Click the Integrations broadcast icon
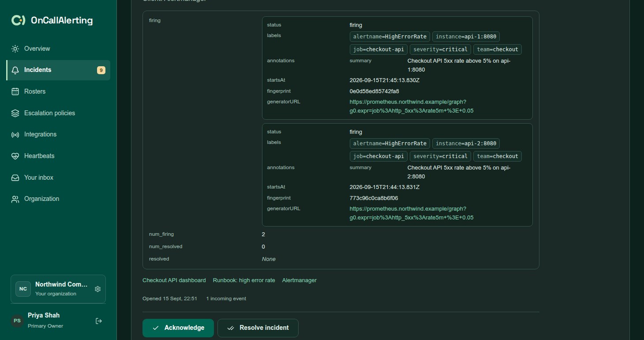 tap(15, 135)
